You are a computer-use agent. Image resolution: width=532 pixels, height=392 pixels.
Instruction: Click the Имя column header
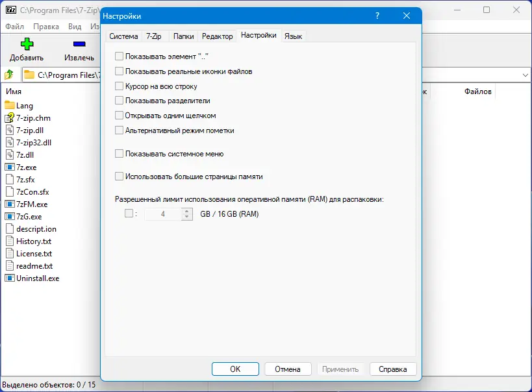[x=14, y=92]
